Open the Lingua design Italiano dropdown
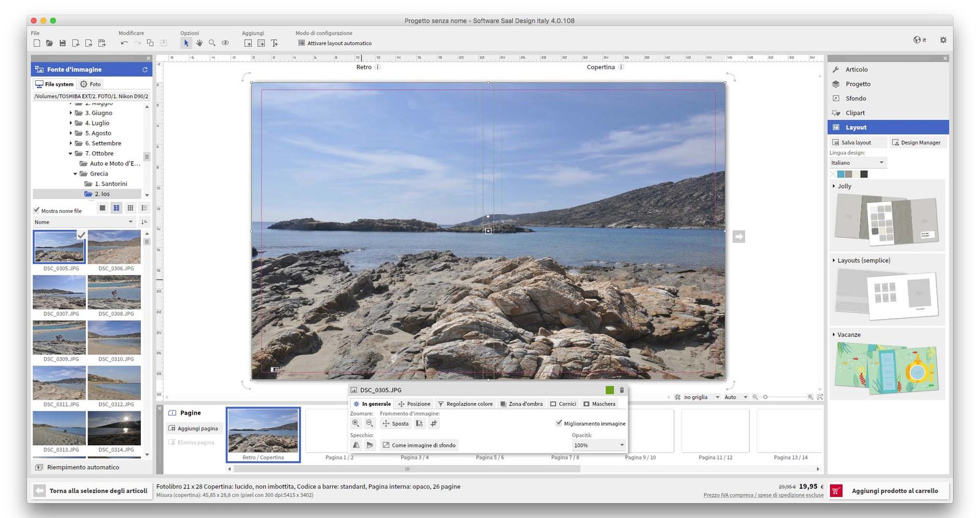 click(x=858, y=163)
